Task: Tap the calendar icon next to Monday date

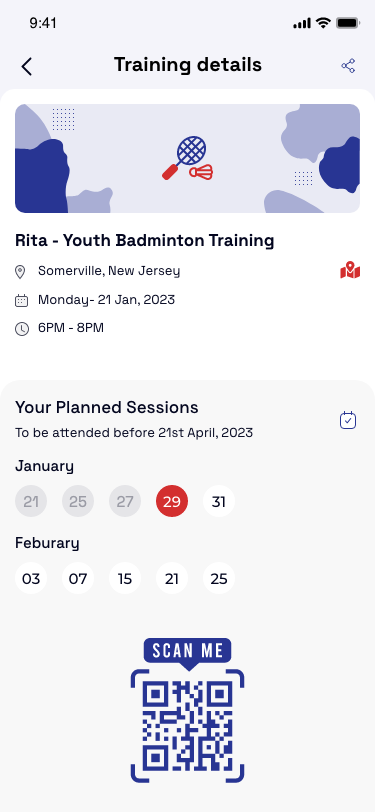Action: point(21,300)
